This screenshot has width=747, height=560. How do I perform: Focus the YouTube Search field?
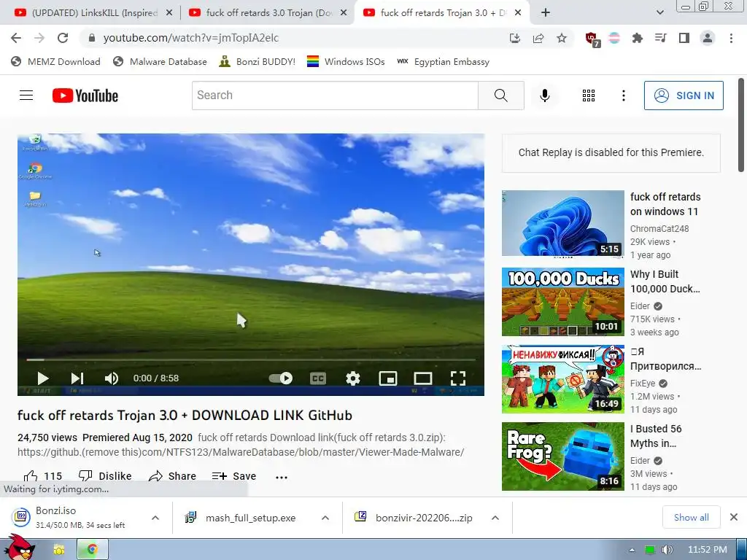(x=335, y=96)
